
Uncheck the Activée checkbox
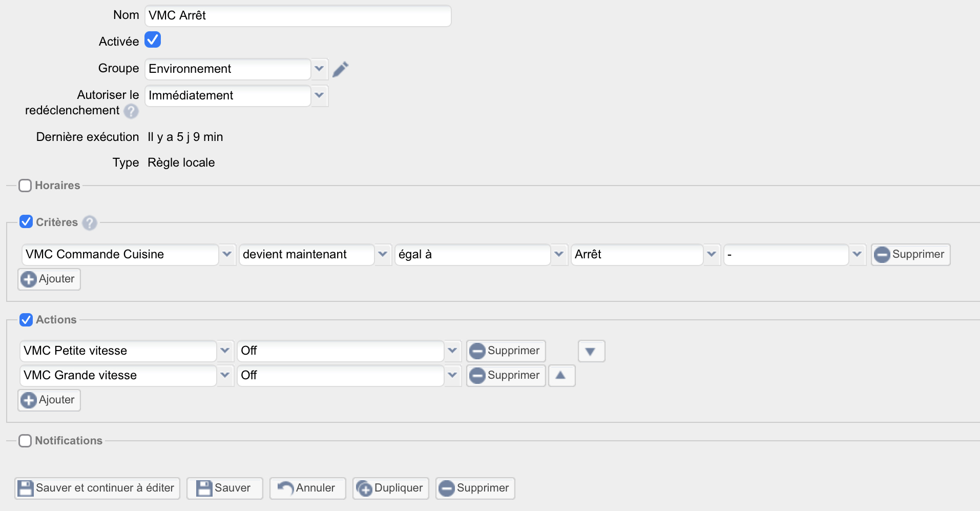pyautogui.click(x=153, y=40)
